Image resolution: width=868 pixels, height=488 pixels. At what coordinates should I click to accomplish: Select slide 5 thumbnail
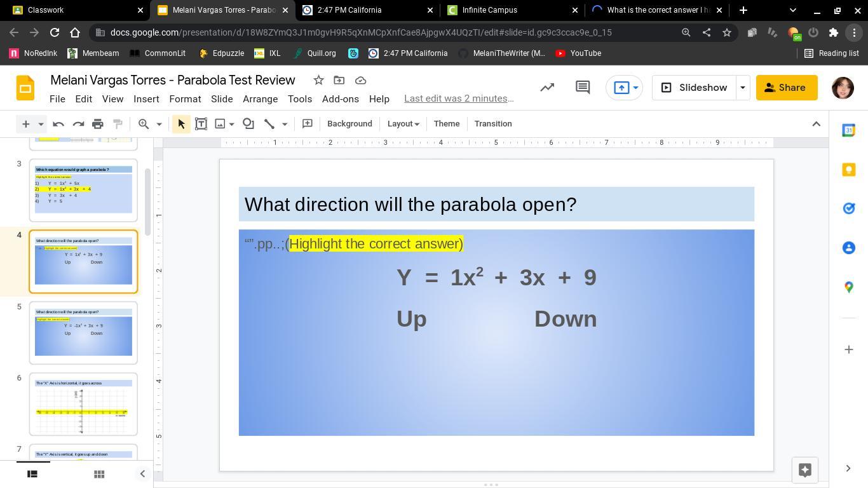[83, 332]
